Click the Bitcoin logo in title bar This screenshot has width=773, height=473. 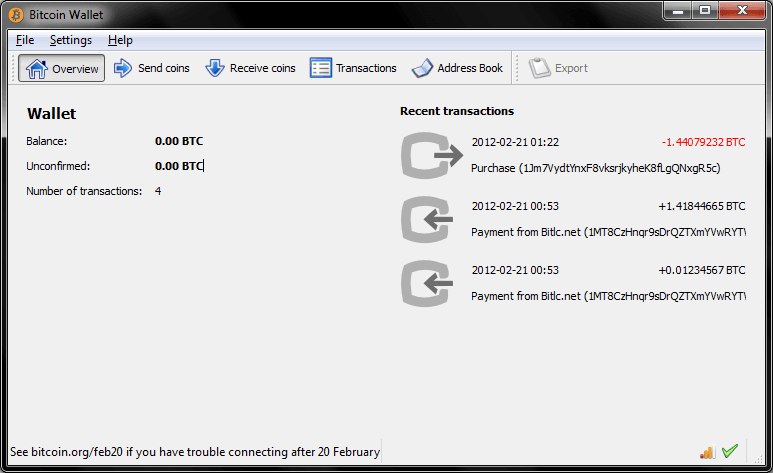17,15
